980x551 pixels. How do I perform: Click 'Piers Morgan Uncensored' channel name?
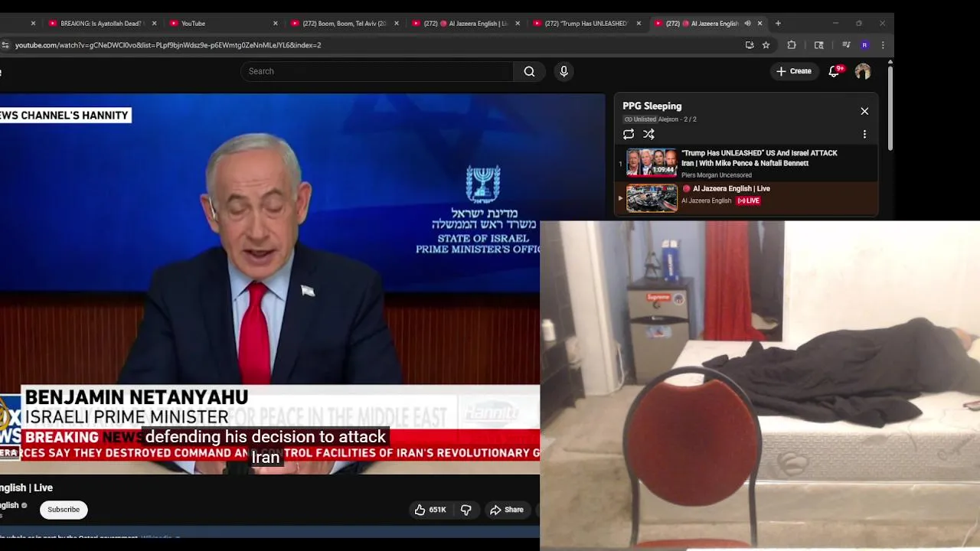click(x=717, y=175)
